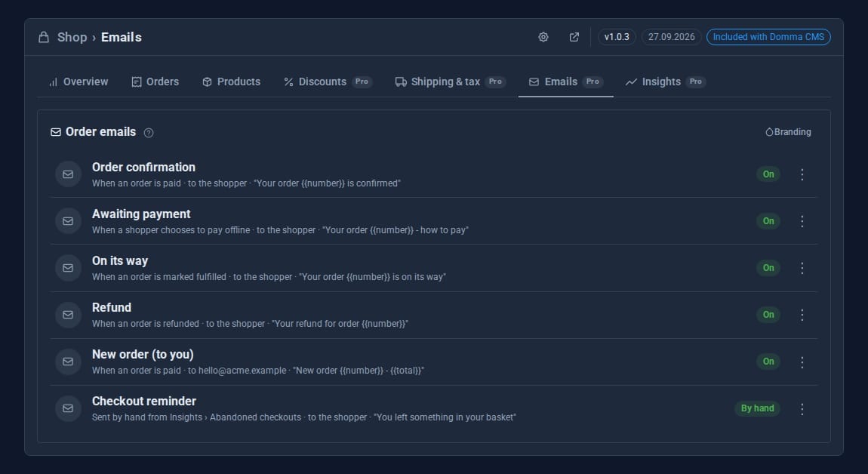This screenshot has height=474, width=868.
Task: Open the New order (to you) email title
Action: pyautogui.click(x=143, y=355)
